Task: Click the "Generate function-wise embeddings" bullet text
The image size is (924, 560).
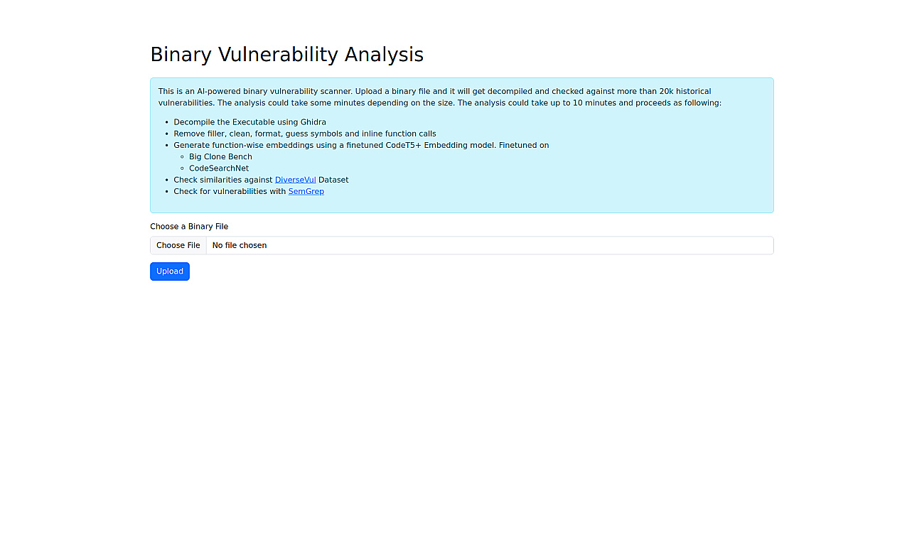Action: click(361, 145)
